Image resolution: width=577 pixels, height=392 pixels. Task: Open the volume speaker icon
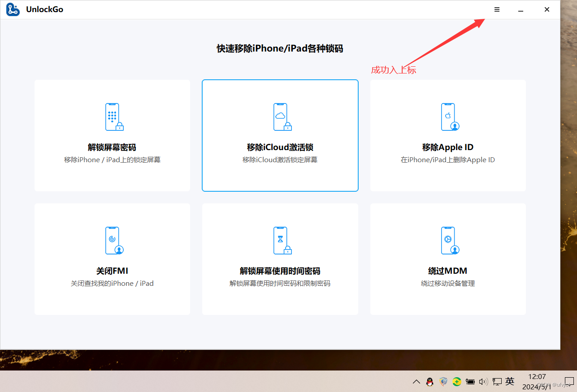point(483,382)
